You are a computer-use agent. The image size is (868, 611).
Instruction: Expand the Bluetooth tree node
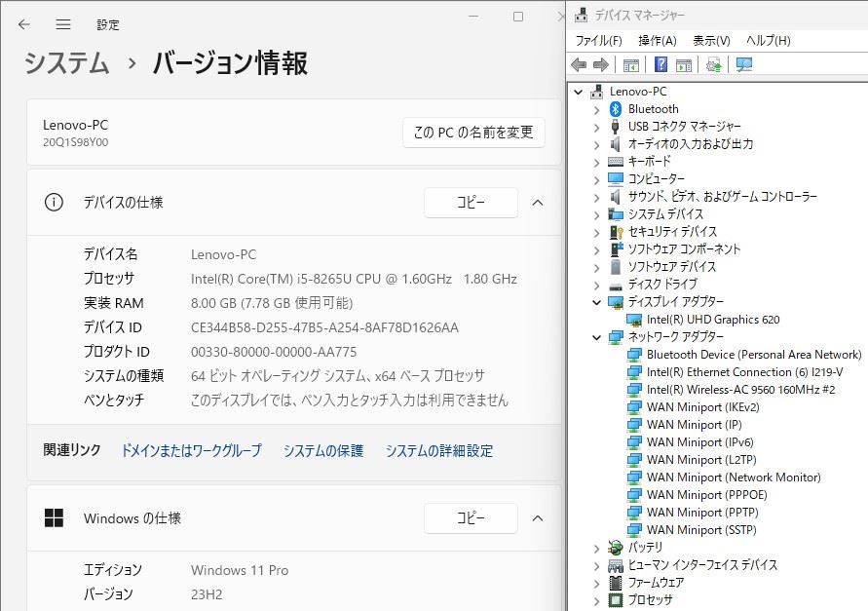coord(596,110)
